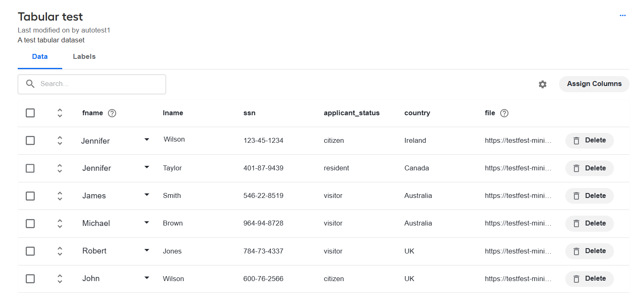Viewport: 644px width, 293px height.
Task: Click the Canada country cell
Action: click(x=417, y=168)
